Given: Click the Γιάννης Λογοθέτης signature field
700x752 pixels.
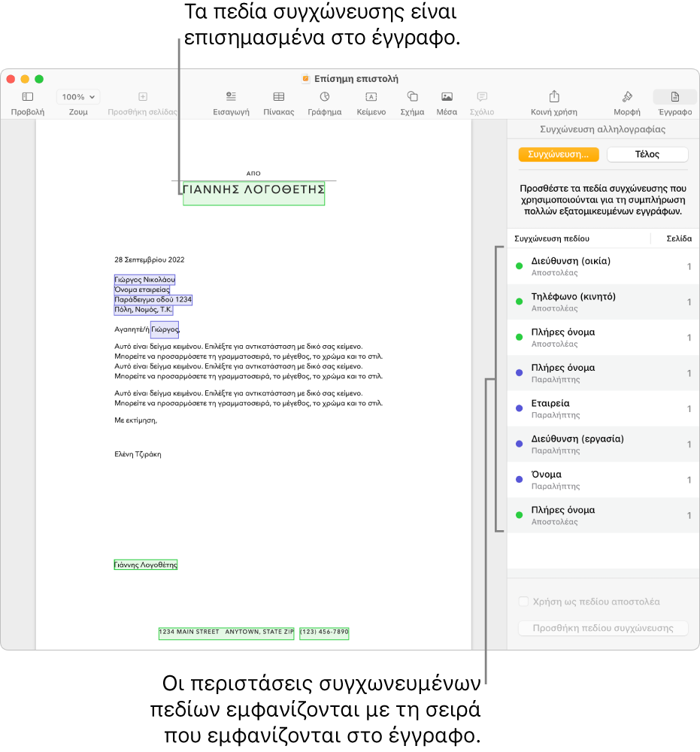Looking at the screenshot, I should tap(146, 565).
